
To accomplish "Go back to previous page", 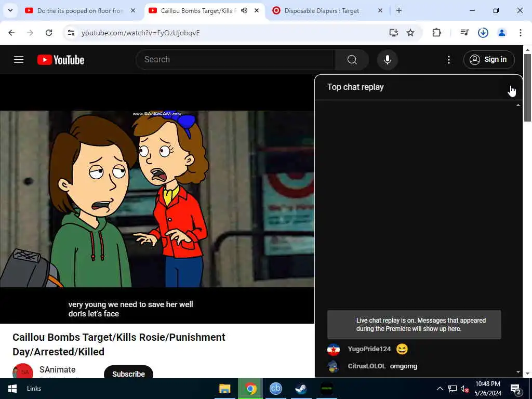I will (11, 33).
